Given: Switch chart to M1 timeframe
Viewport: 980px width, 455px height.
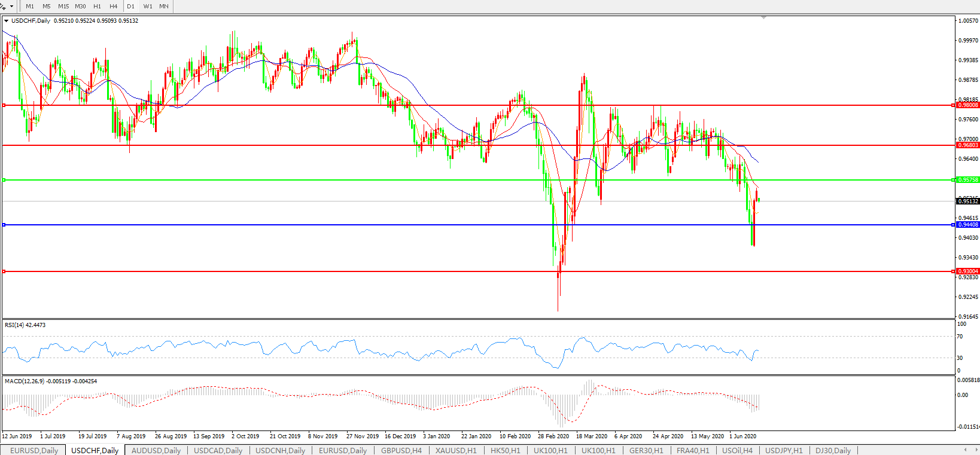Looking at the screenshot, I should (x=30, y=6).
